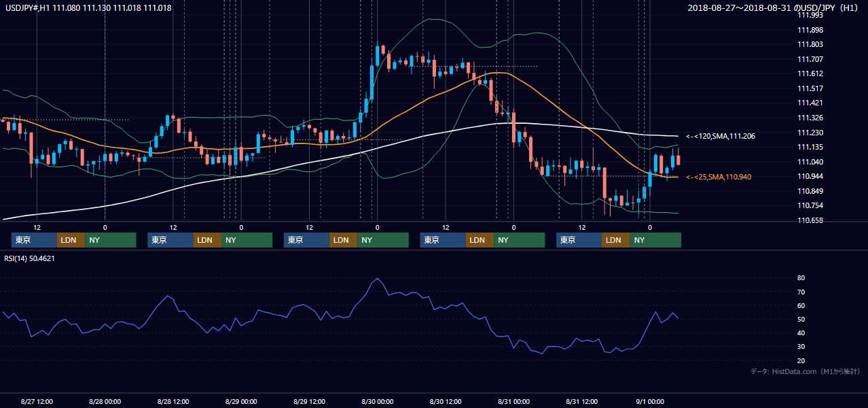Click the 2018-08-27～2018-08-31 USD/JPY heading
This screenshot has width=868, height=408.
(x=774, y=7)
